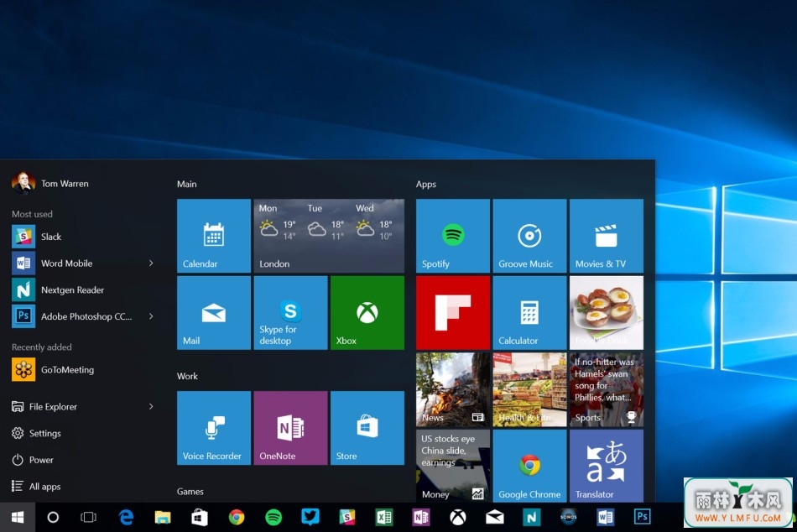Open the News live tile
The image size is (797, 532).
pos(453,389)
